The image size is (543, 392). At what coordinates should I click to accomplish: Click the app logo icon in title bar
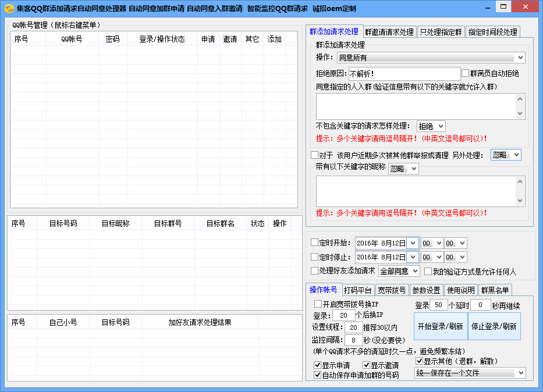coord(9,8)
